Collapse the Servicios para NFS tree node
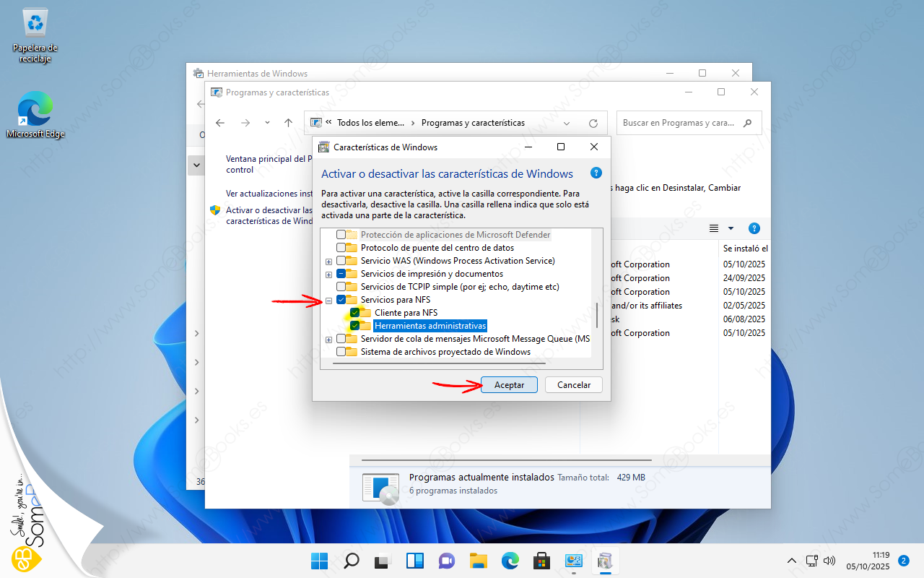 (329, 300)
